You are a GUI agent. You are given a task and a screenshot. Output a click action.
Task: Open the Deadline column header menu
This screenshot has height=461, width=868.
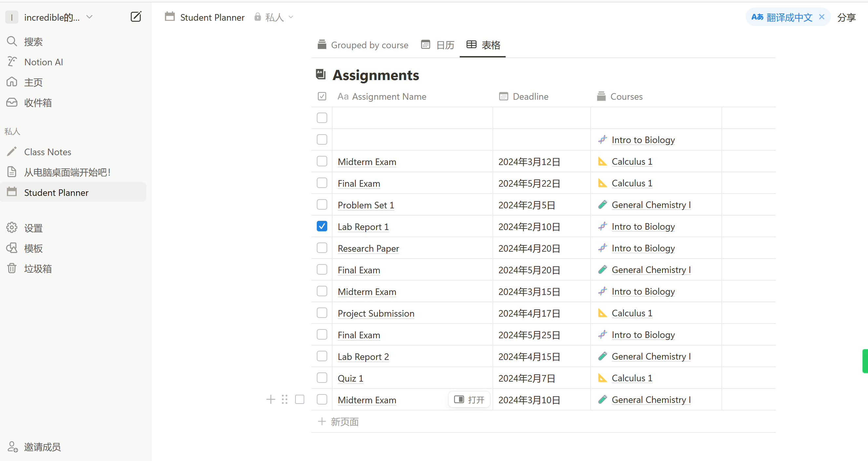530,96
